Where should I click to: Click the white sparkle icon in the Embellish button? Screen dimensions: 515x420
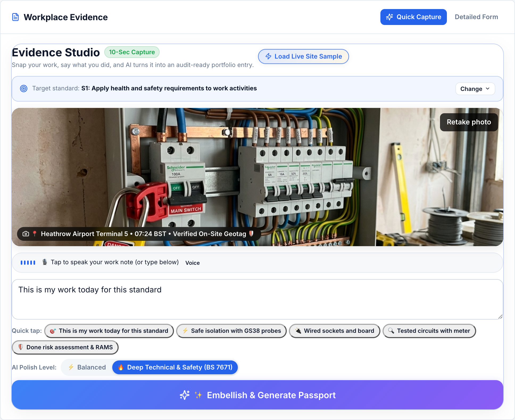(185, 395)
